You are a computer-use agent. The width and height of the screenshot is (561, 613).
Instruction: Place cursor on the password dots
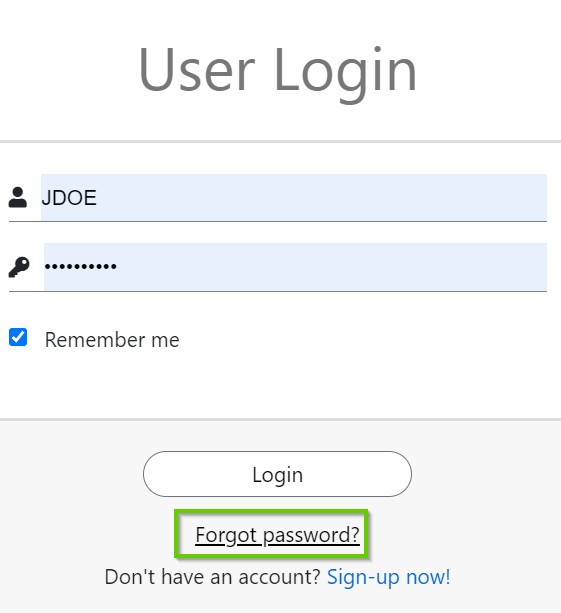[81, 267]
